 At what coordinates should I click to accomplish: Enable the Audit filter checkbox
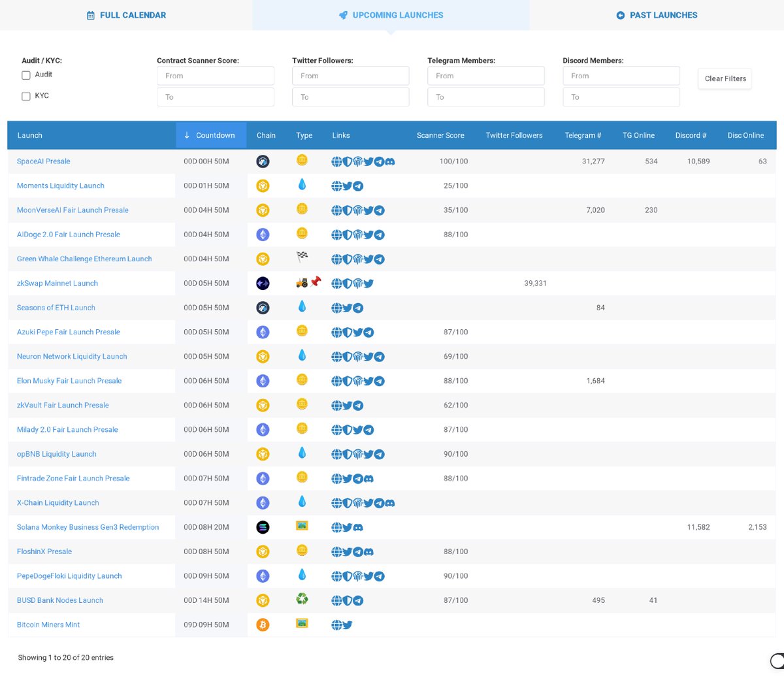coord(26,74)
